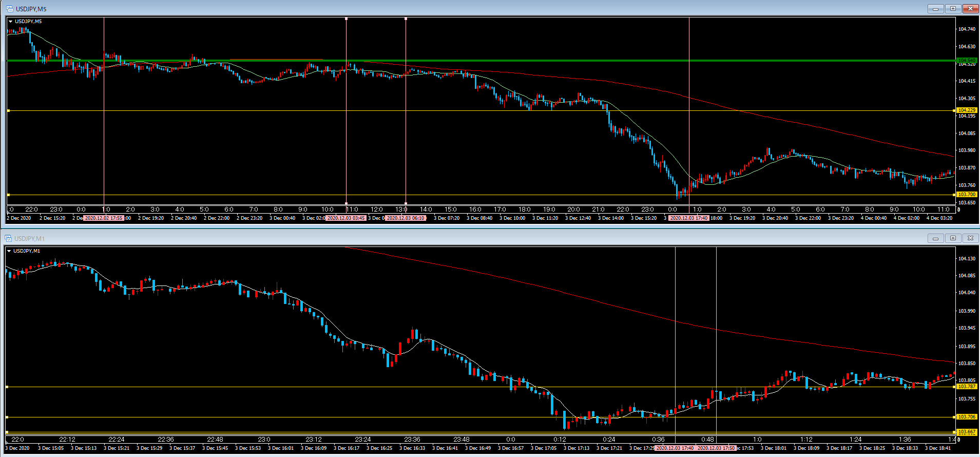The width and height of the screenshot is (980, 457).
Task: Click the 103.667 price tag in M1 chart
Action: 966,432
